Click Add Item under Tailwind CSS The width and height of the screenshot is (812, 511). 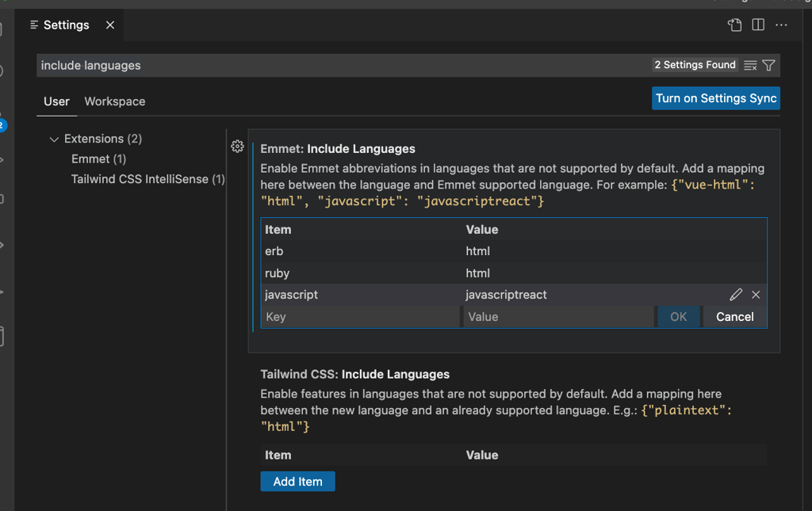point(298,482)
